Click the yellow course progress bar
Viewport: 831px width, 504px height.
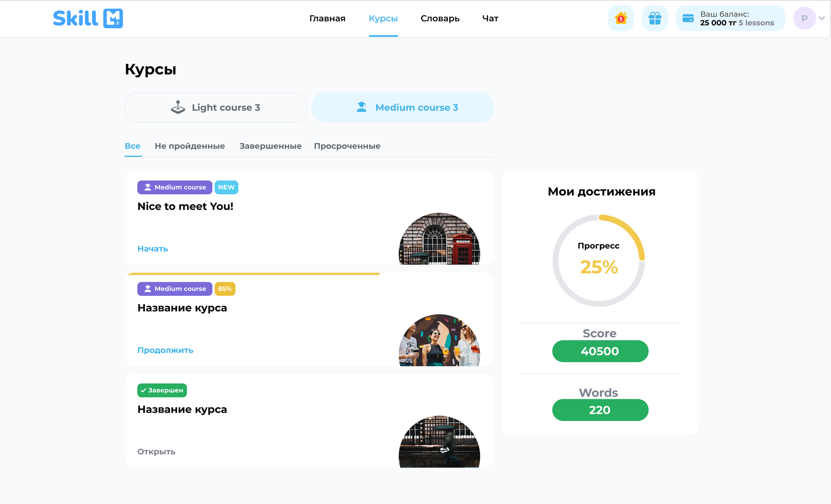(254, 274)
